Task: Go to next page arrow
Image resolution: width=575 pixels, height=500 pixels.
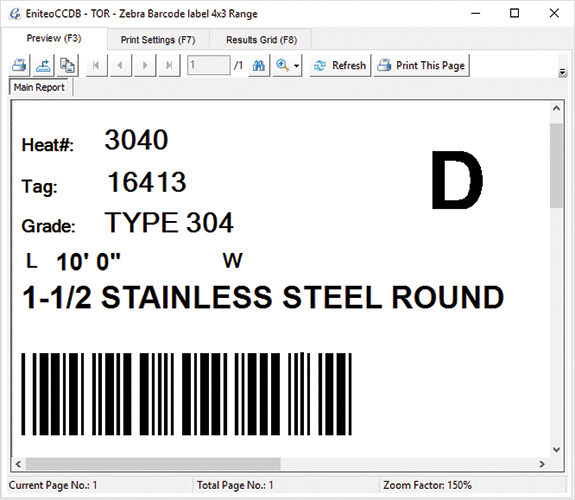Action: click(x=145, y=66)
